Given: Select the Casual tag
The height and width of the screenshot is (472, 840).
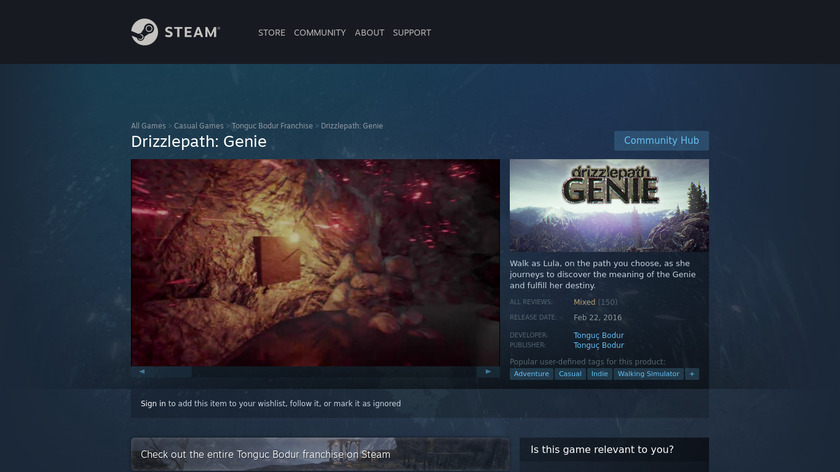Looking at the screenshot, I should [x=570, y=374].
